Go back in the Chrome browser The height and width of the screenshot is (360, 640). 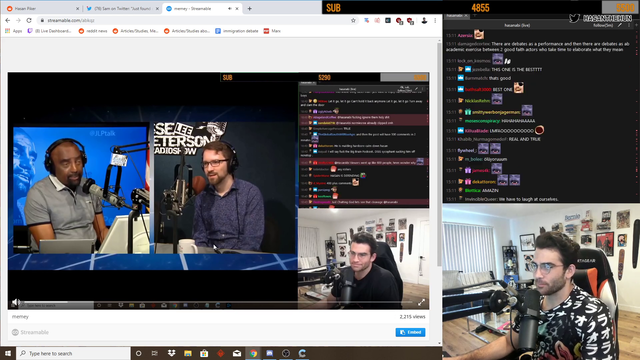tap(8, 20)
